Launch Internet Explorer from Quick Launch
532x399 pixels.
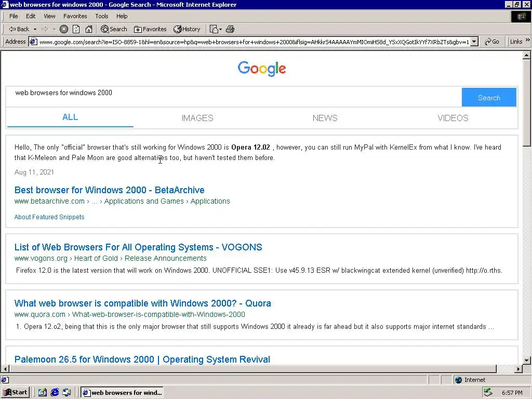pos(55,393)
